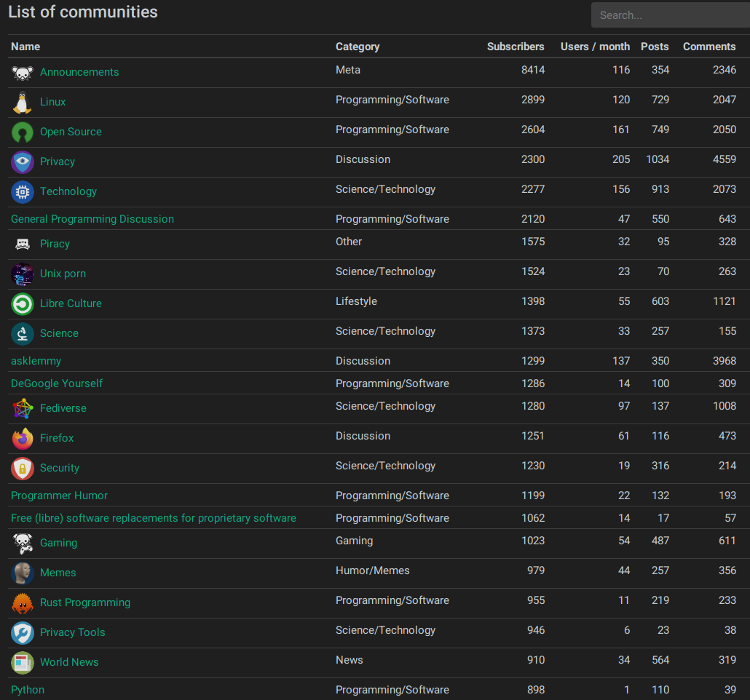
Task: Click the Rust Programming crab icon
Action: pyautogui.click(x=23, y=603)
